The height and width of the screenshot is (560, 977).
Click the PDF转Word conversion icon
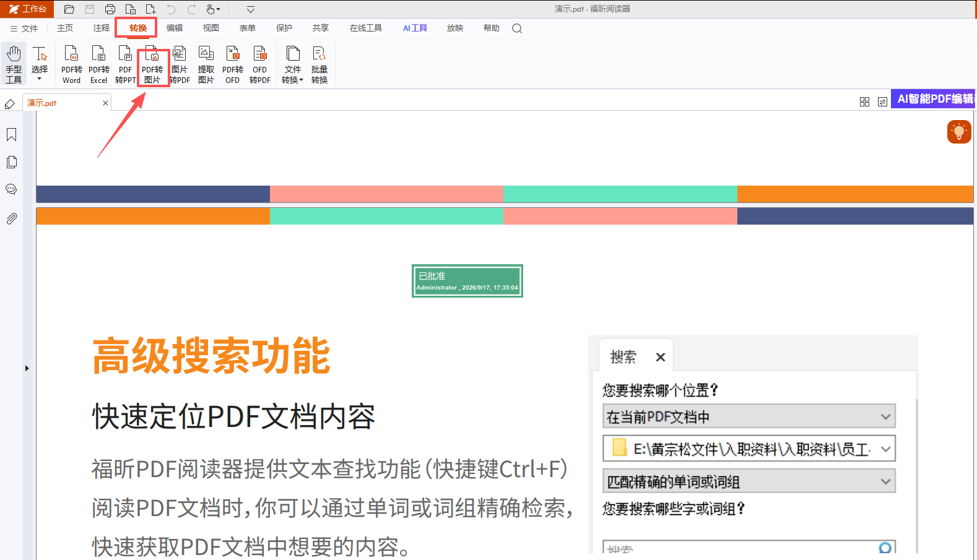(71, 64)
